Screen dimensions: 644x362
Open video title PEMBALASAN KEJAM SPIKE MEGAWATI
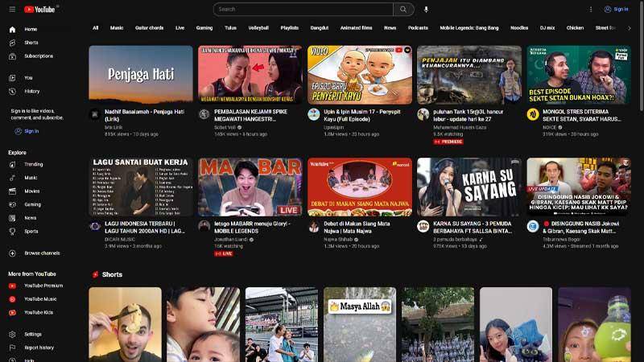tap(251, 115)
